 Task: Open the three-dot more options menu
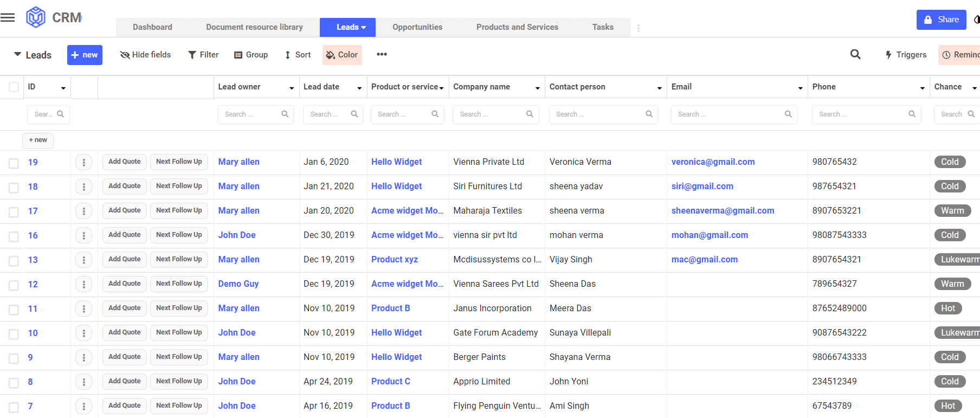[x=382, y=54]
